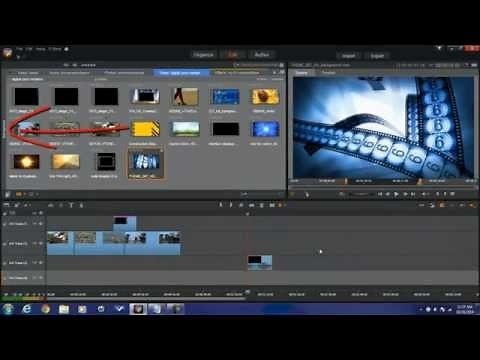Viewport: 480px width, 360px height.
Task: Click the orange mark-in handle on player ruler
Action: [x=346, y=181]
